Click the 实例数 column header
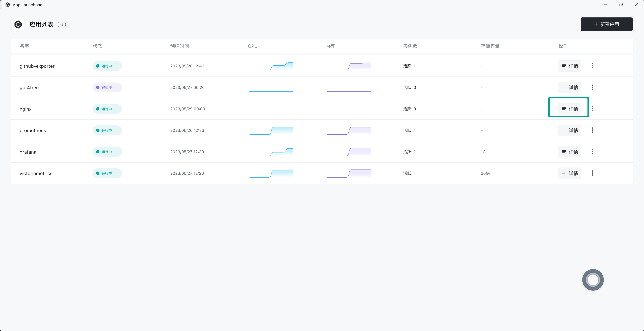This screenshot has width=644, height=331. click(410, 46)
